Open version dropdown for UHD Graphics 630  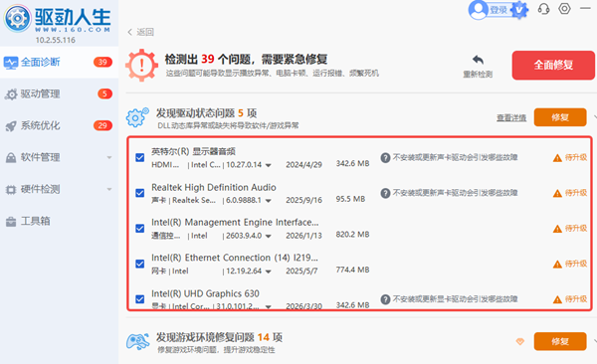[269, 306]
